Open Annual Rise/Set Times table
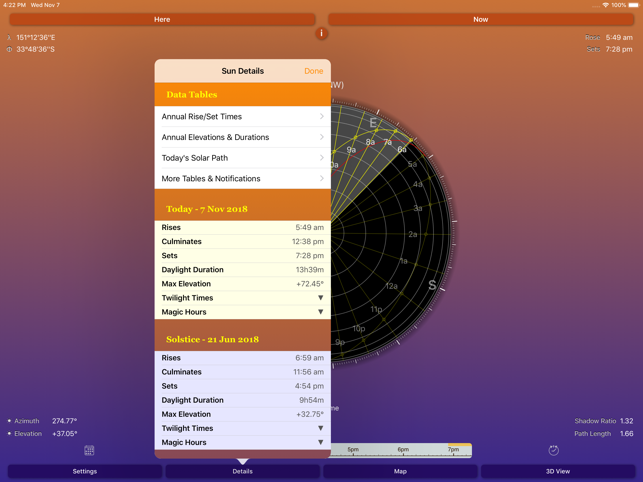The height and width of the screenshot is (482, 643). (242, 117)
